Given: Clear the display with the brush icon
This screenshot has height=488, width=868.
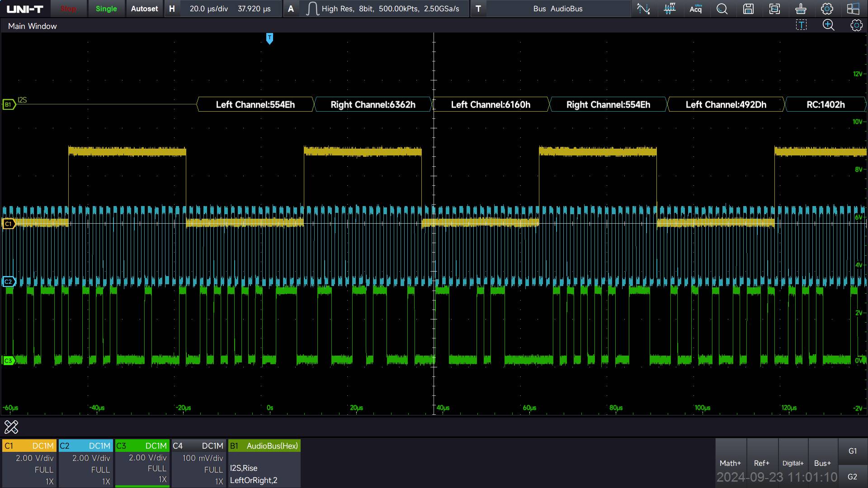Looking at the screenshot, I should point(801,9).
